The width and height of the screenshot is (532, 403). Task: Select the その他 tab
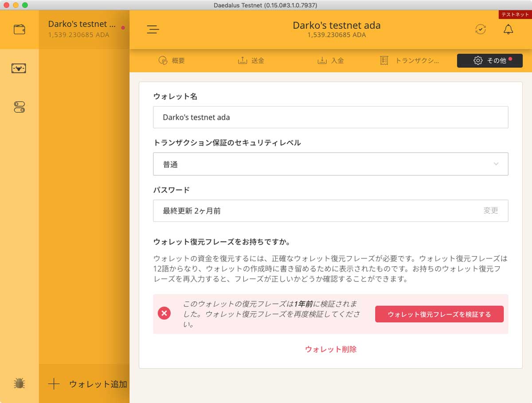pos(489,61)
